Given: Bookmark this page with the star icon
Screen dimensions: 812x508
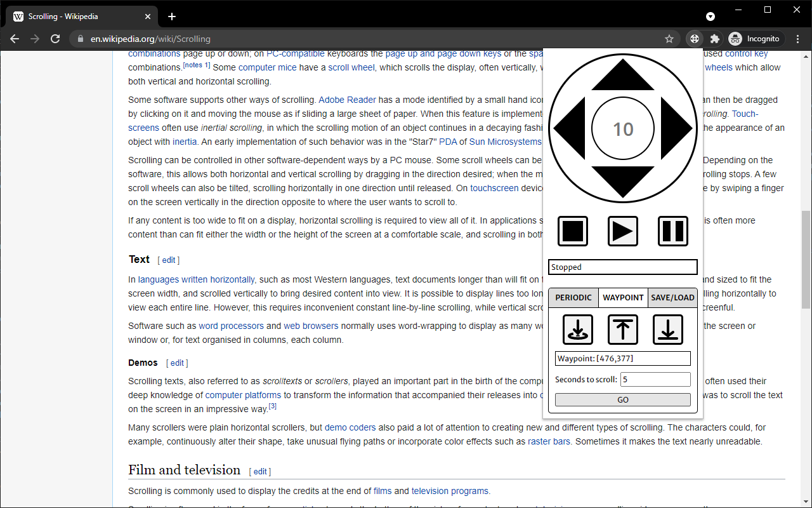Looking at the screenshot, I should (669, 39).
